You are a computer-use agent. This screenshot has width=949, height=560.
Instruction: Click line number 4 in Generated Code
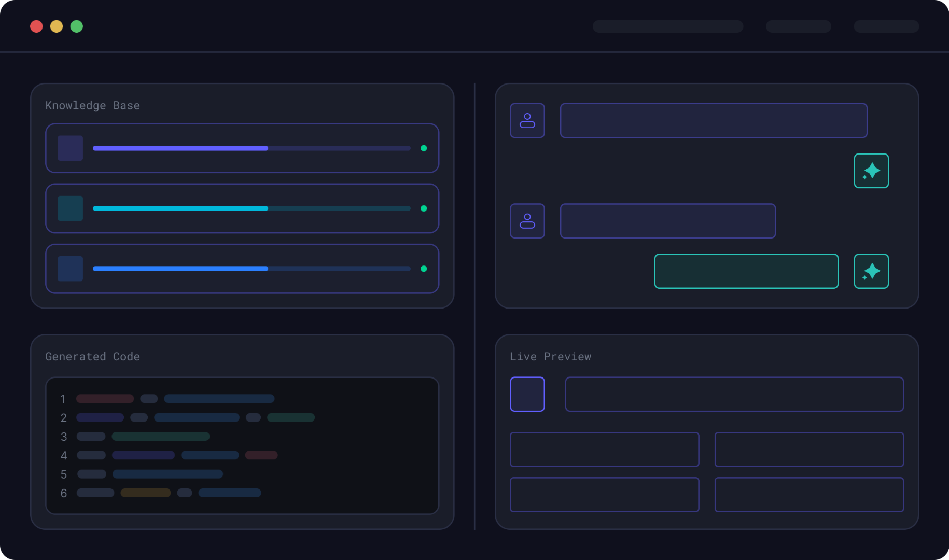[x=63, y=455]
